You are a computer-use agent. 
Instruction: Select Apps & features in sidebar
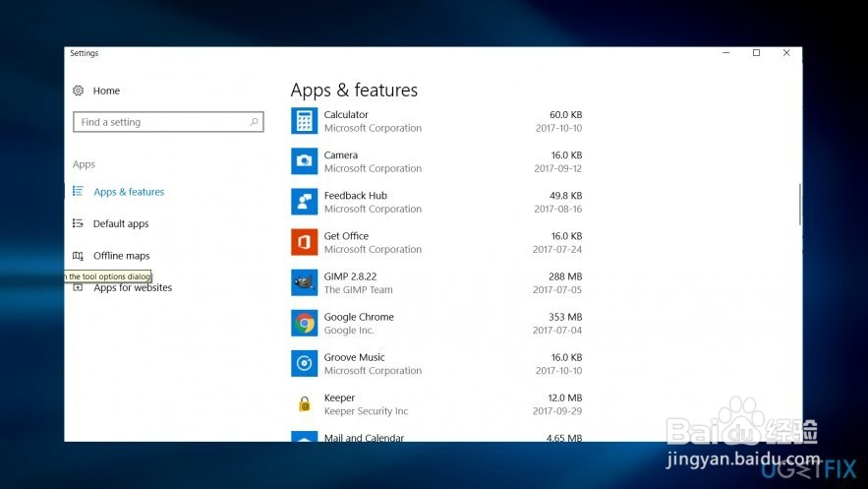pyautogui.click(x=129, y=192)
